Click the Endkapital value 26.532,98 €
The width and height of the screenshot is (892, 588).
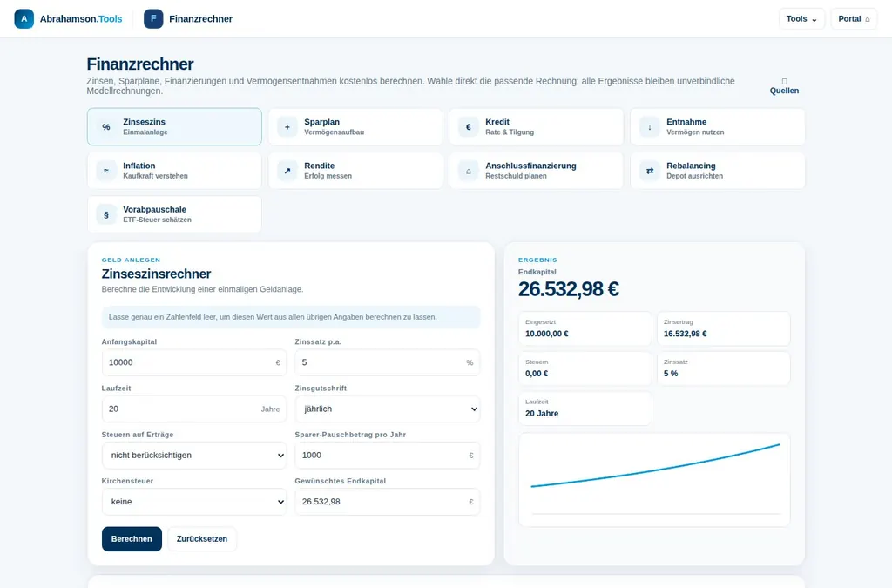pyautogui.click(x=568, y=289)
